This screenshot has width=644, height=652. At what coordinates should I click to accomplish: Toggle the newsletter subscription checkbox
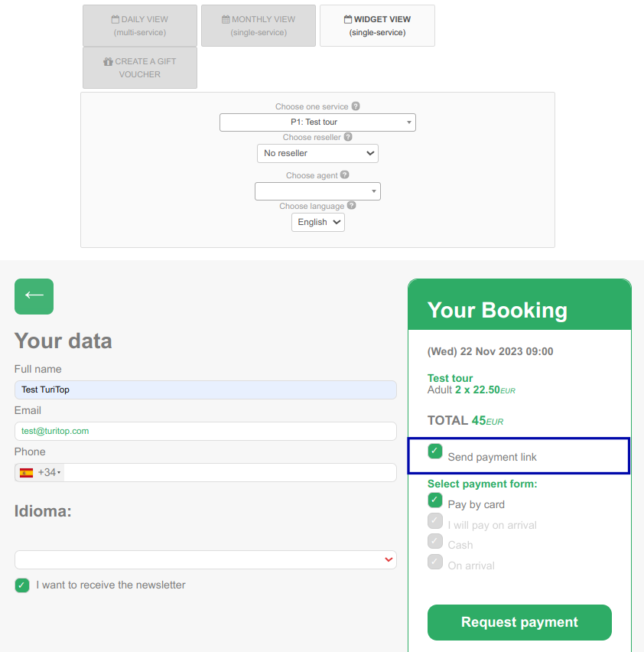coord(22,585)
